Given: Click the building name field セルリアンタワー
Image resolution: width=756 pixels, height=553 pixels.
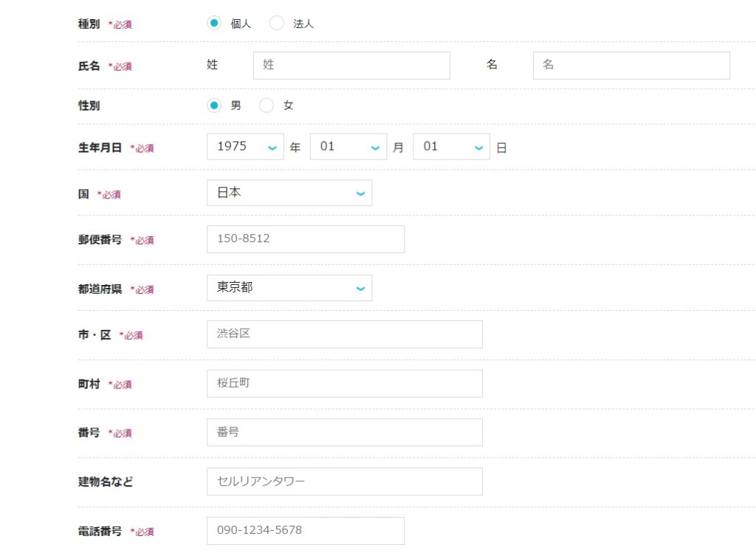Looking at the screenshot, I should click(x=345, y=481).
